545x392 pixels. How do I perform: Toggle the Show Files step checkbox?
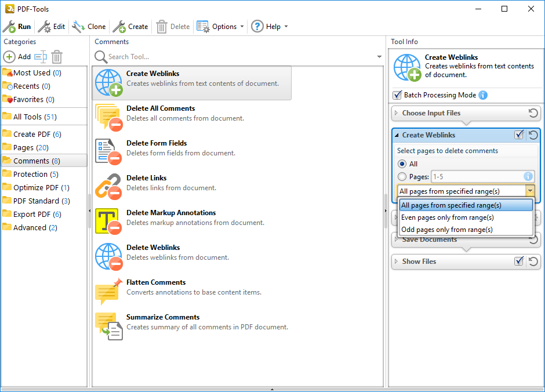click(519, 262)
